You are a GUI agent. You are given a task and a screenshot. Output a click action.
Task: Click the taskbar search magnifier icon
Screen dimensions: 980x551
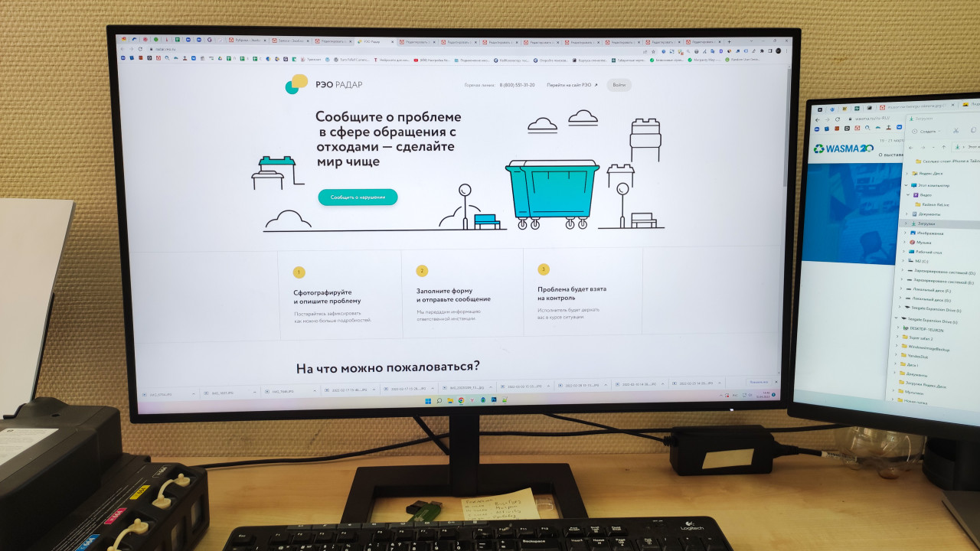[439, 401]
